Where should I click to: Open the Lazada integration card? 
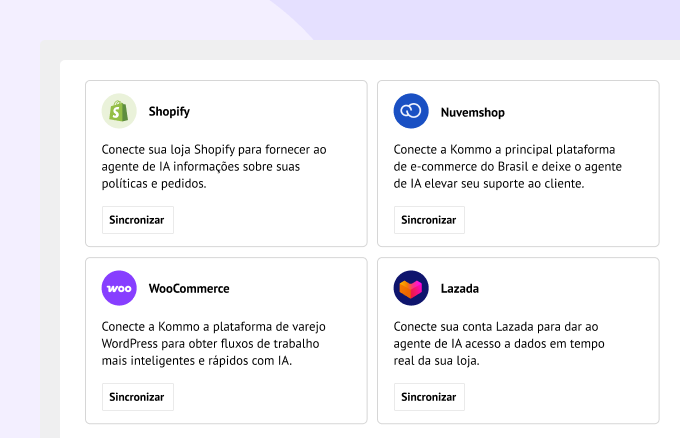click(x=570, y=395)
